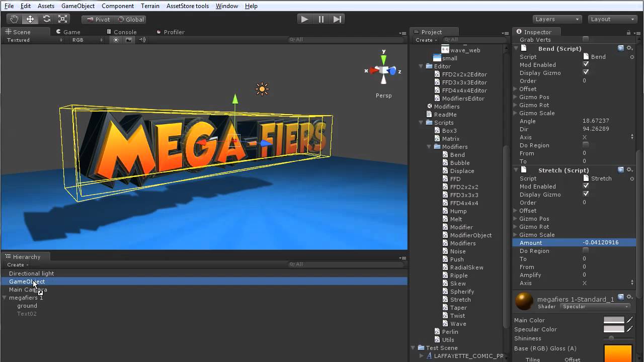Select Directional light in Hierarchy

pos(31,274)
